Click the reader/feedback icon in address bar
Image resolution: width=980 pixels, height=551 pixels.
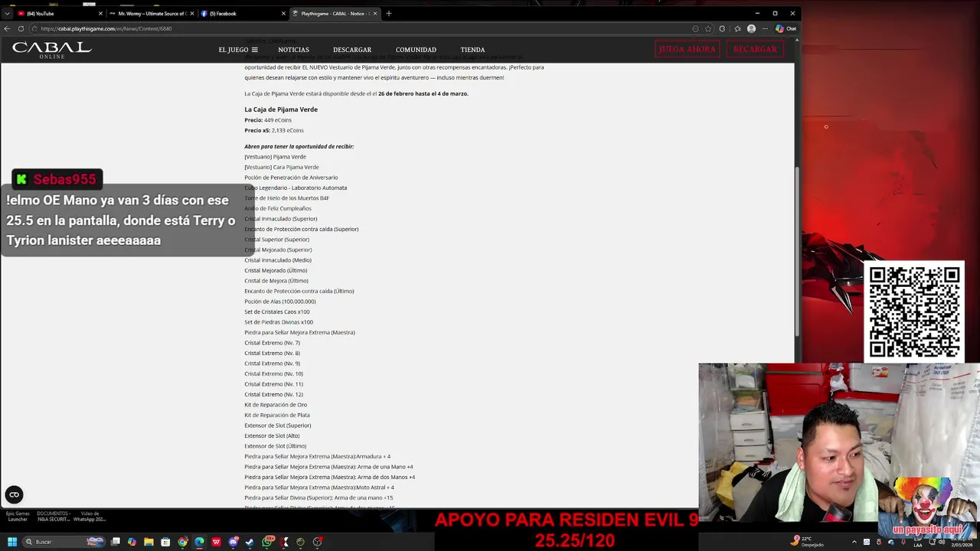[x=695, y=28]
